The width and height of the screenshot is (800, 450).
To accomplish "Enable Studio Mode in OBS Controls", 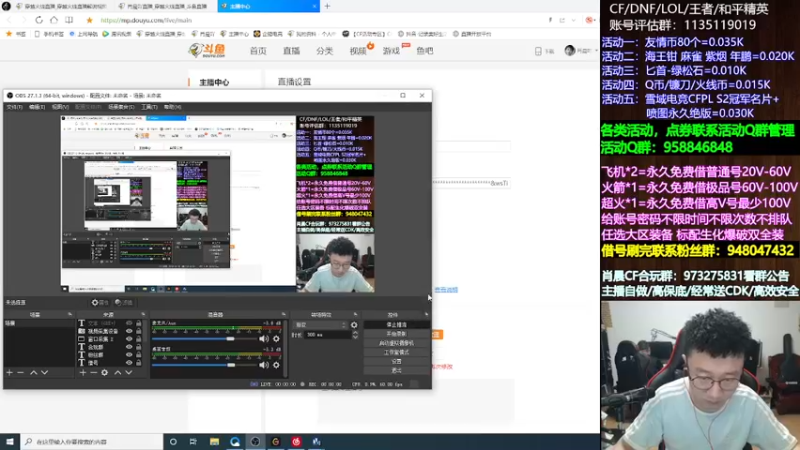I will [396, 352].
